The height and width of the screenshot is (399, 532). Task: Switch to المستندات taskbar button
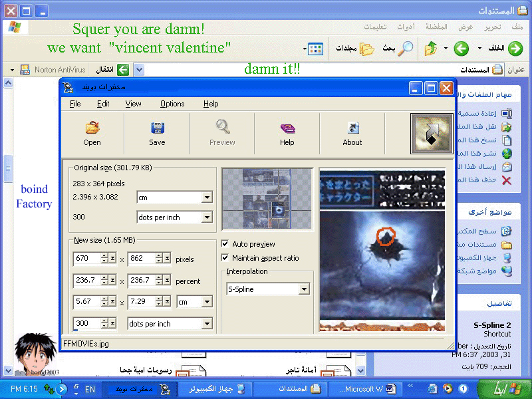click(291, 389)
